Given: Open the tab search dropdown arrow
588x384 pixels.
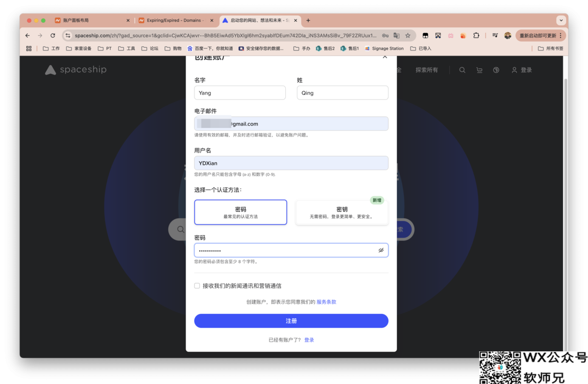Looking at the screenshot, I should (x=561, y=20).
